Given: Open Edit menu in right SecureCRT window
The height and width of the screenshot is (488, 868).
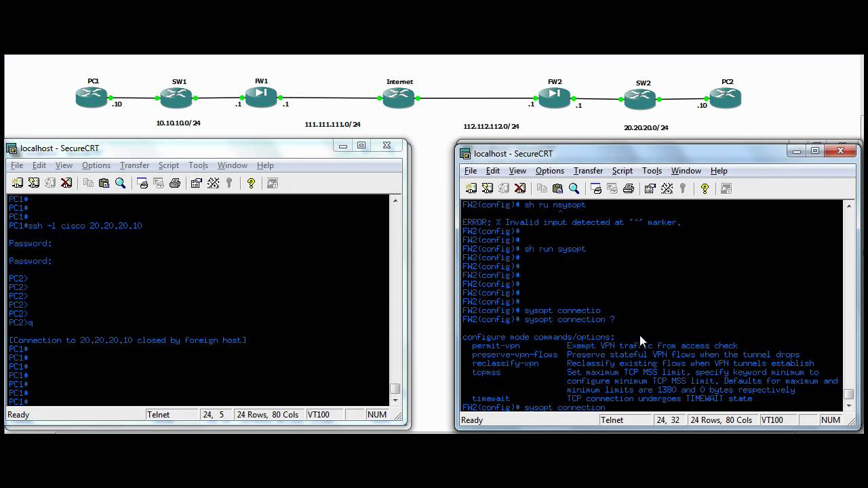Looking at the screenshot, I should click(x=493, y=171).
